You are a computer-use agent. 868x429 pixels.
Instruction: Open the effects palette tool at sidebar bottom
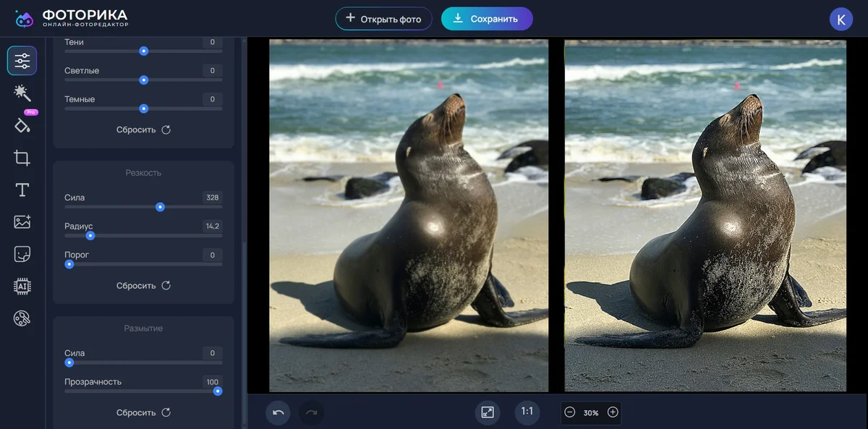22,318
